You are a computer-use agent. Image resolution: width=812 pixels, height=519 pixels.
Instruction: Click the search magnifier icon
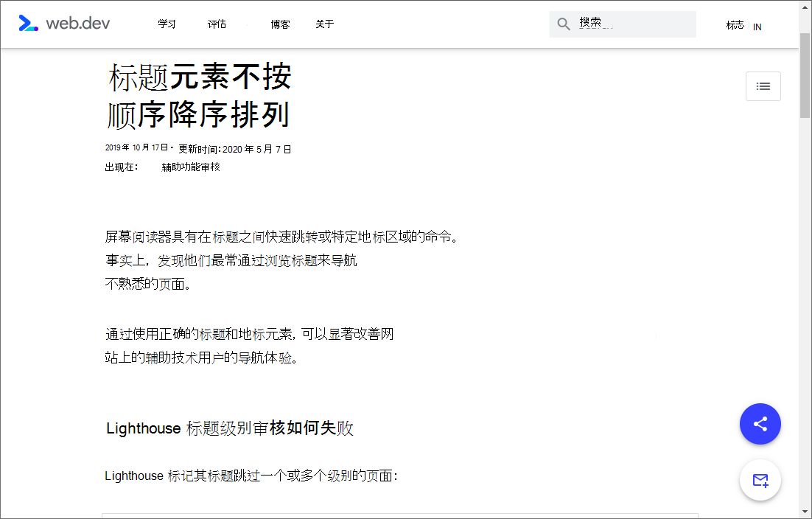(x=564, y=24)
